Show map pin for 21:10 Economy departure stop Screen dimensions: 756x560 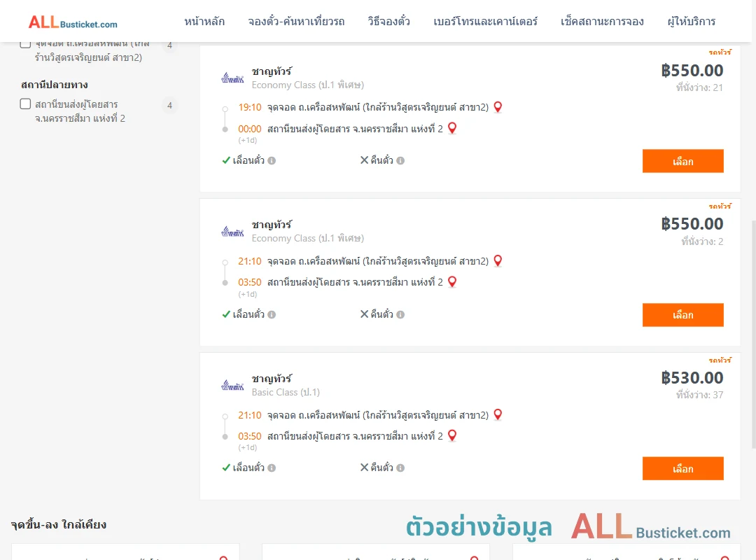(x=498, y=261)
